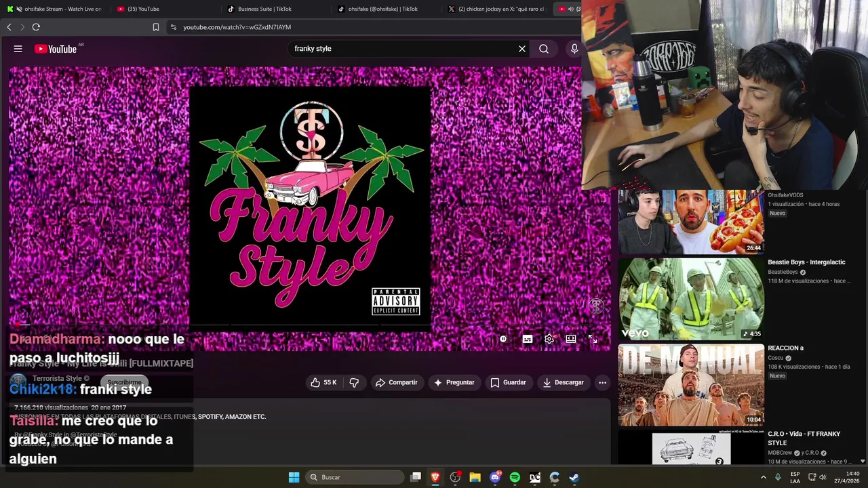Open Coscu channel name
The height and width of the screenshot is (488, 868).
pos(775,358)
